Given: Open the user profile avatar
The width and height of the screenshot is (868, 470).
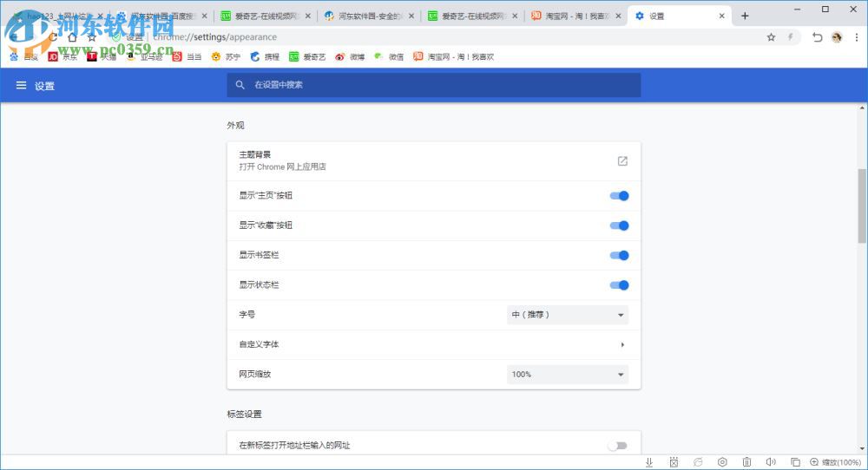Looking at the screenshot, I should [x=837, y=37].
